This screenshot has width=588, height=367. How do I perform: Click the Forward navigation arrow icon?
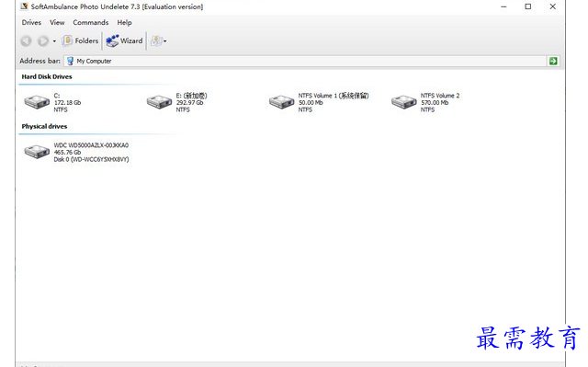(x=43, y=40)
